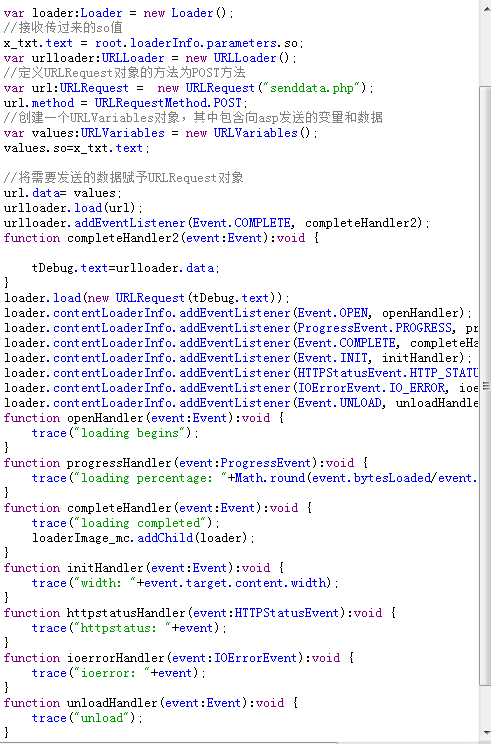Click the urlloader.addEventListener completeHandler2 line
This screenshot has height=744, width=491.
[217, 223]
